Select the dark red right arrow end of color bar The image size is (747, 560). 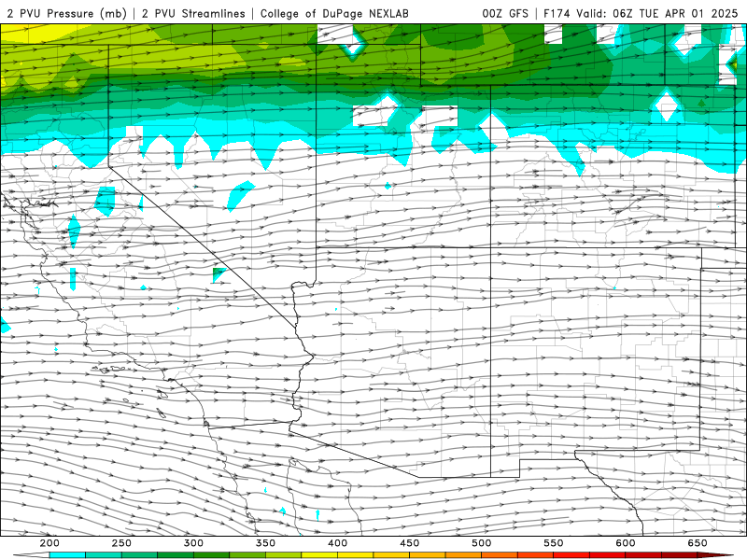(x=715, y=555)
